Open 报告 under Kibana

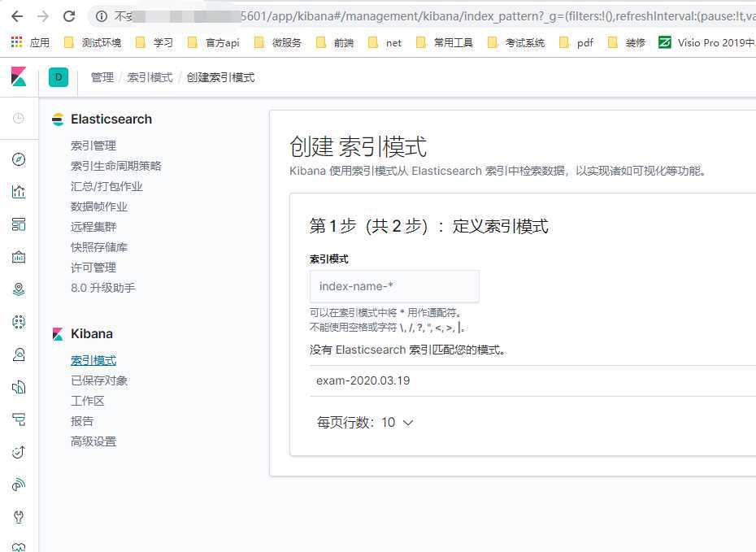82,421
